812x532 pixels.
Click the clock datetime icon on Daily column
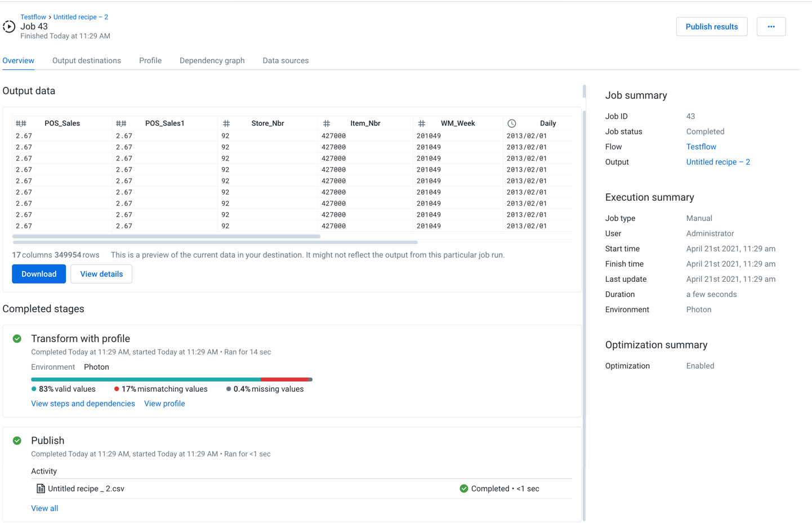coord(512,123)
